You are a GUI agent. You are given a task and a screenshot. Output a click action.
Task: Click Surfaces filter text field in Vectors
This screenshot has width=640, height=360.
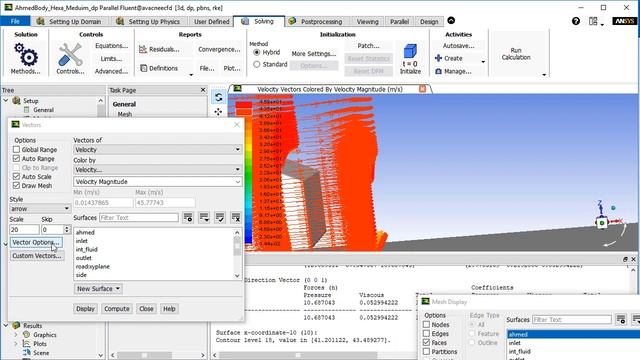click(x=139, y=218)
